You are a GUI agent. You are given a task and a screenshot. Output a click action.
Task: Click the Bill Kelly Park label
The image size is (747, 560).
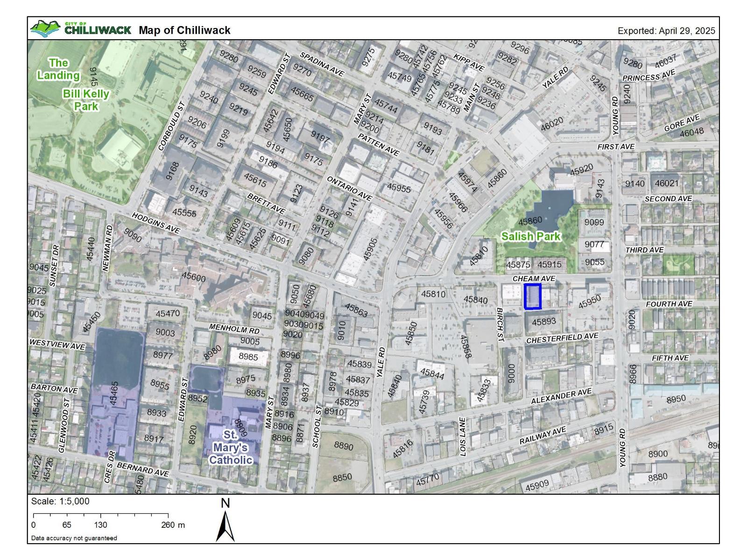[x=86, y=100]
